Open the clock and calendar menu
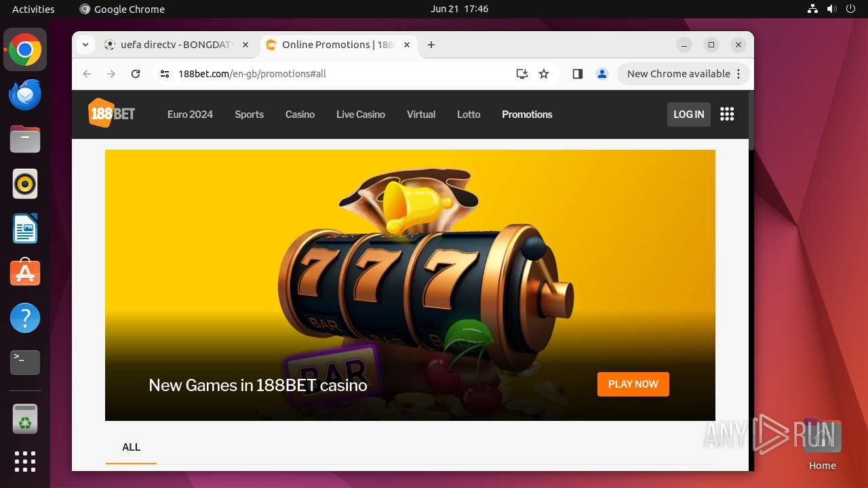Image resolution: width=868 pixels, height=488 pixels. click(459, 9)
